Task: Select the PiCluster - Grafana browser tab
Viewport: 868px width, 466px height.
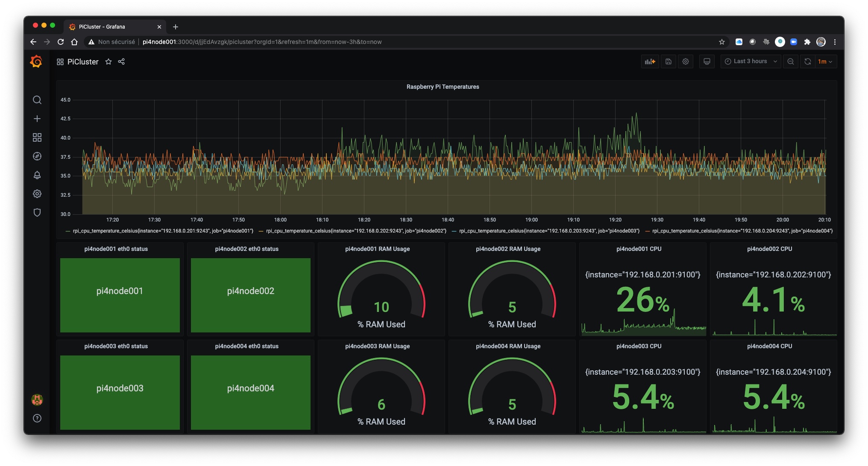Action: click(103, 26)
